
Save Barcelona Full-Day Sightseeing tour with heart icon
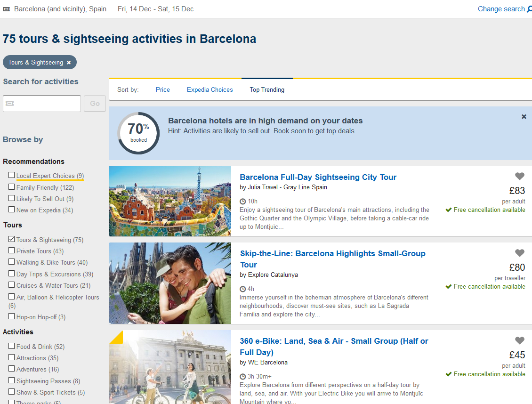519,177
